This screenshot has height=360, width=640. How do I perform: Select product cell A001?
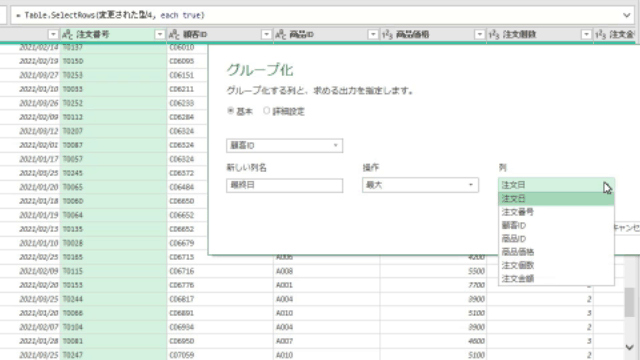tap(327, 285)
